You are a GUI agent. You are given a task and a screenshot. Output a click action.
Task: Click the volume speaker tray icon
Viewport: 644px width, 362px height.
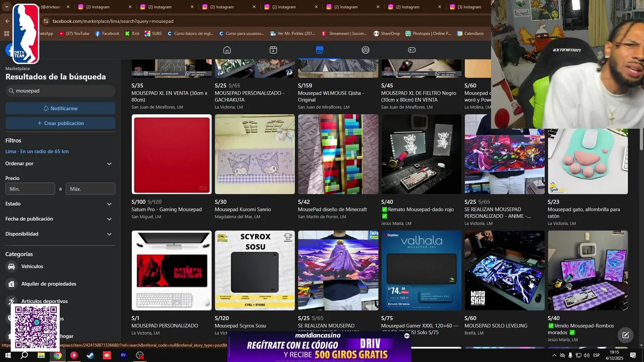[x=587, y=355]
